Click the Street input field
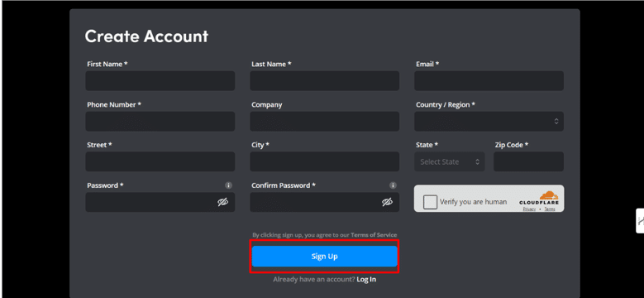The image size is (644, 298). (160, 161)
